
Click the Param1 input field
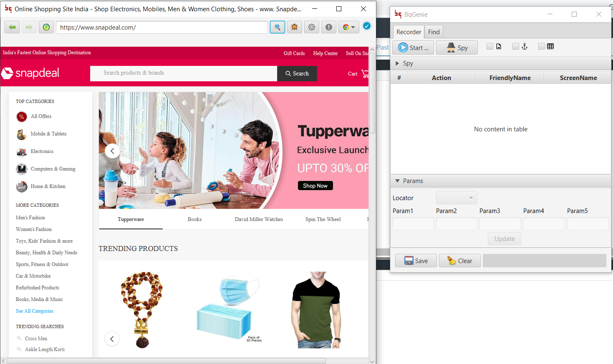413,223
